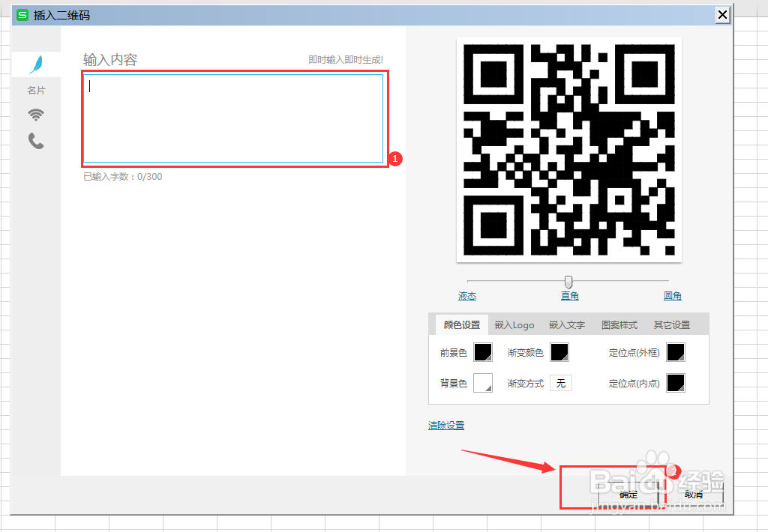Select the phone number QR code type

point(35,141)
